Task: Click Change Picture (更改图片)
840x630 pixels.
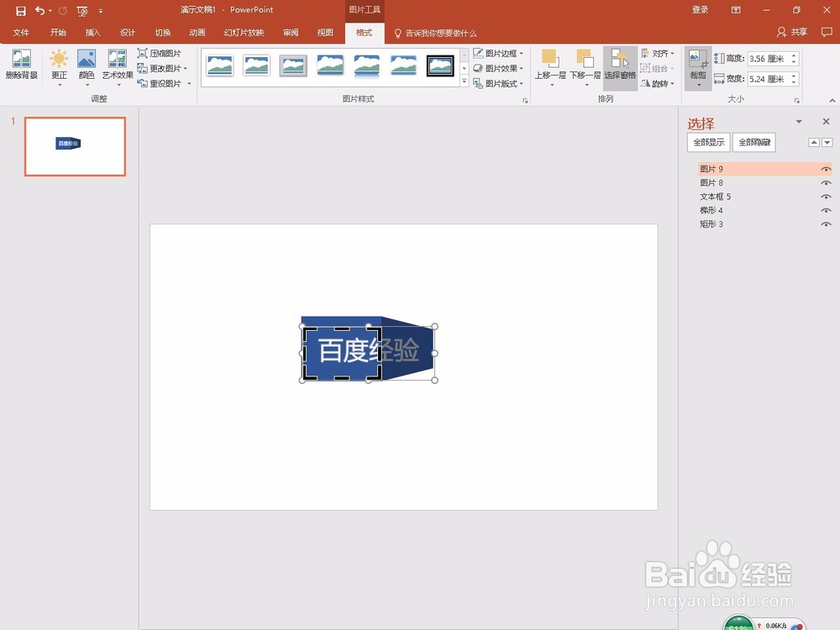Action: (x=162, y=68)
